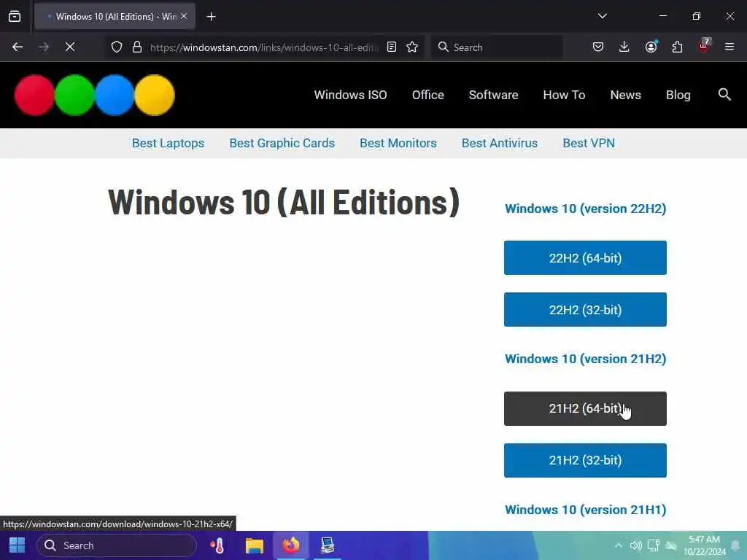Image resolution: width=747 pixels, height=560 pixels.
Task: Save page to Pocket
Action: point(598,47)
